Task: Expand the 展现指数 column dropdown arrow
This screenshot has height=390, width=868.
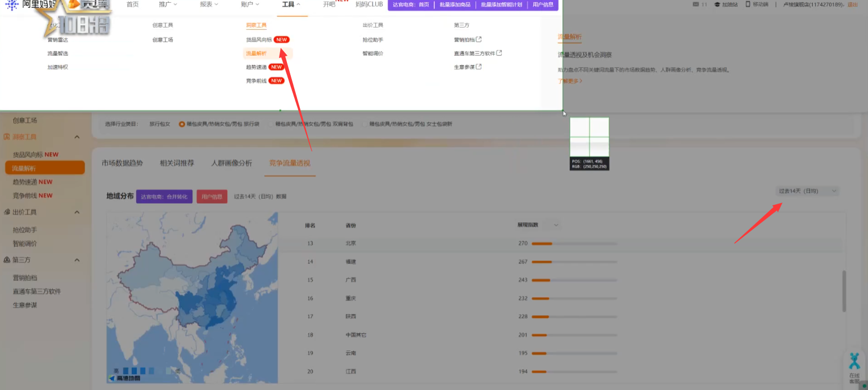Action: [556, 225]
